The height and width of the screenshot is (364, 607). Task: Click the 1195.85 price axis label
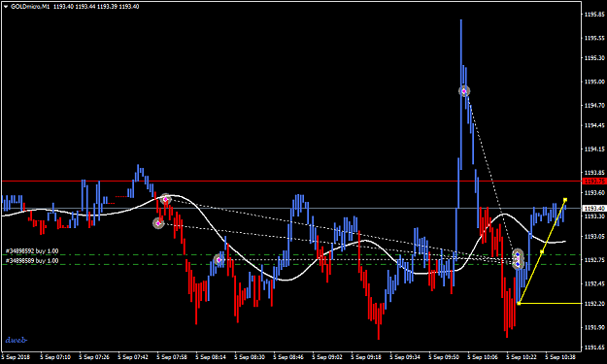click(594, 15)
